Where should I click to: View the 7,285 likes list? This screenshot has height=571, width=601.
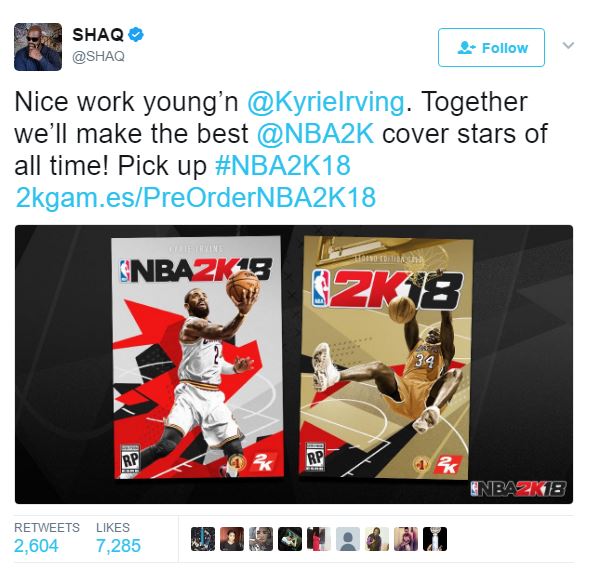(118, 538)
